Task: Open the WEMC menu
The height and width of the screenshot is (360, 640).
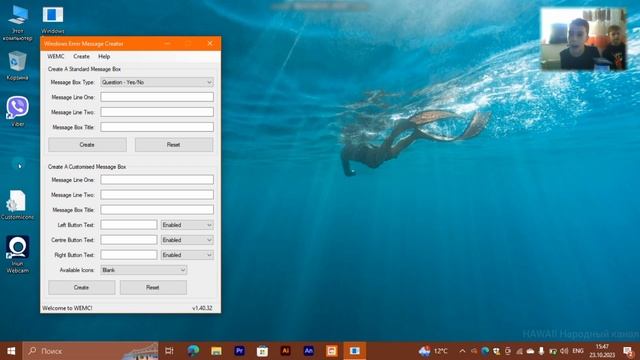Action: coord(56,56)
